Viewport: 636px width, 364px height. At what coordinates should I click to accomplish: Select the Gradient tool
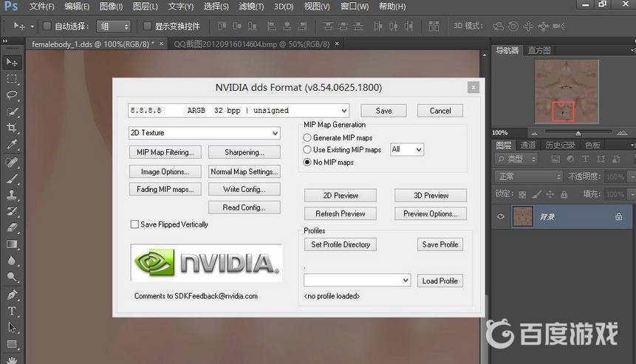tap(12, 244)
